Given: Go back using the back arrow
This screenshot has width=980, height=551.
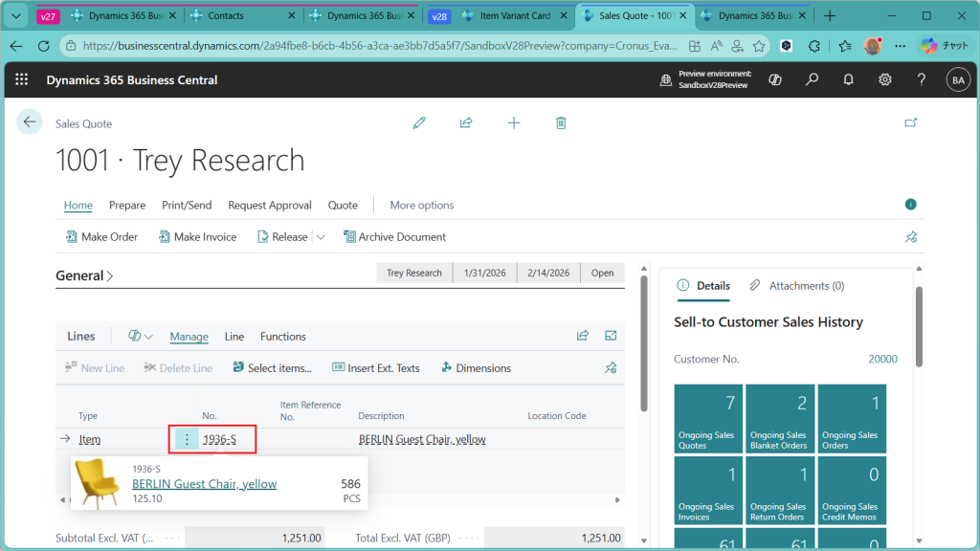Looking at the screenshot, I should pyautogui.click(x=30, y=121).
